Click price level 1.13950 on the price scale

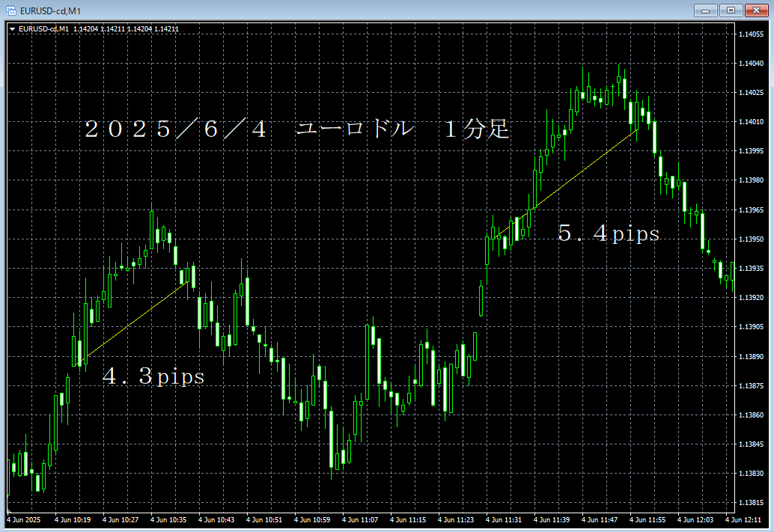751,239
